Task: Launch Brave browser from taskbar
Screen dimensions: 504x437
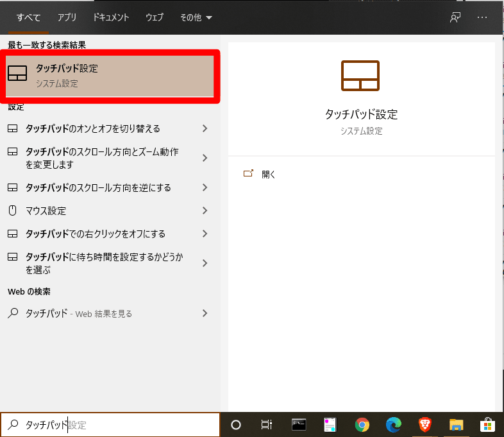Action: point(425,425)
